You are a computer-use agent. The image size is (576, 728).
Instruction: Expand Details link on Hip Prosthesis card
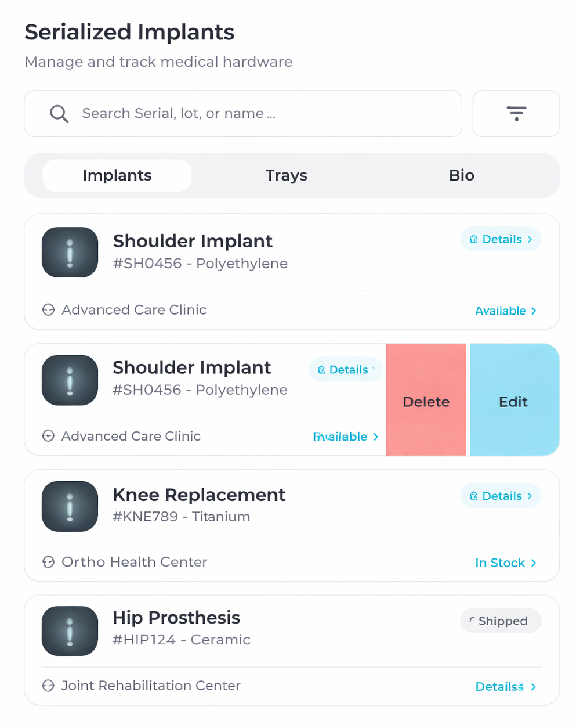pos(505,687)
